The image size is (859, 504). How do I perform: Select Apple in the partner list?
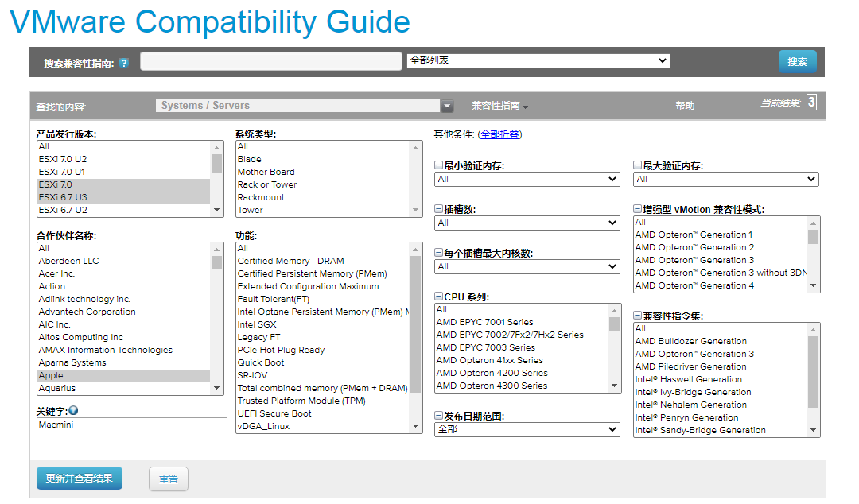pos(124,376)
